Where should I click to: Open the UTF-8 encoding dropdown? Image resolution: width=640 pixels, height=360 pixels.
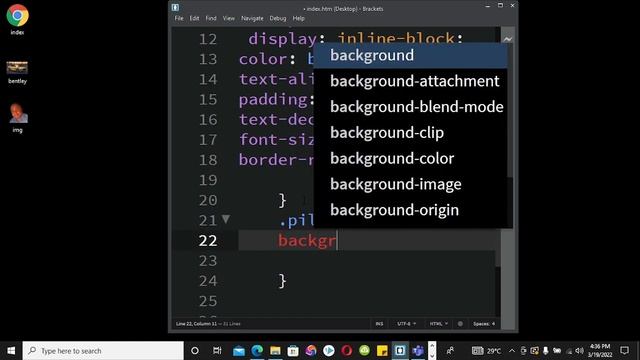coord(407,324)
